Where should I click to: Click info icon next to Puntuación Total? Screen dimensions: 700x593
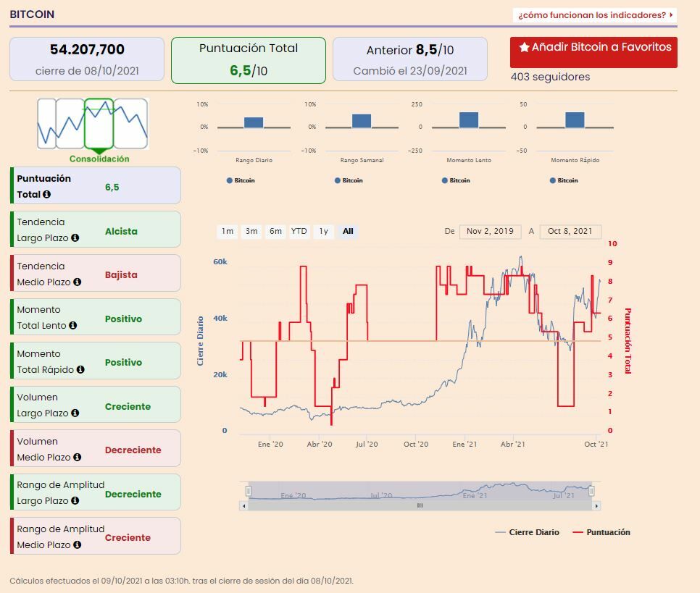coord(46,195)
